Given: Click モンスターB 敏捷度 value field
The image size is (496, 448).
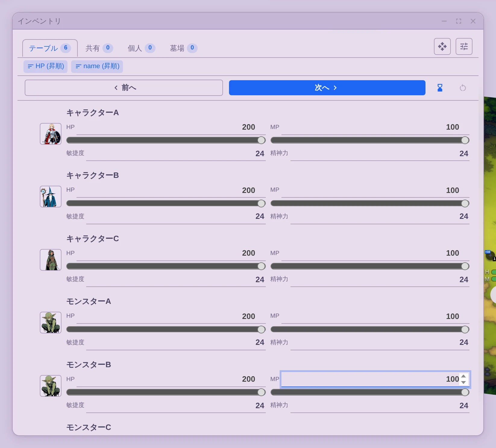Looking at the screenshot, I should 176,405.
